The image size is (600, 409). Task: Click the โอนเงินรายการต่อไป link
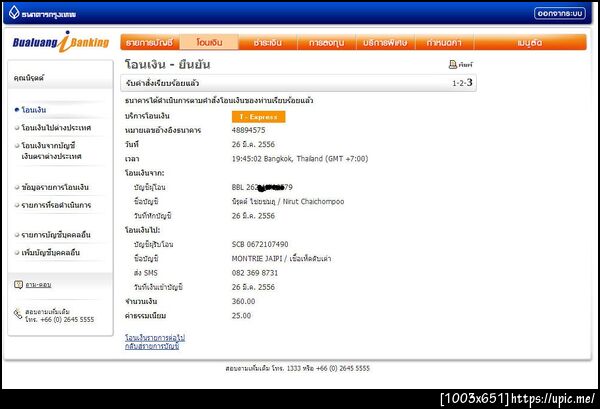click(155, 338)
